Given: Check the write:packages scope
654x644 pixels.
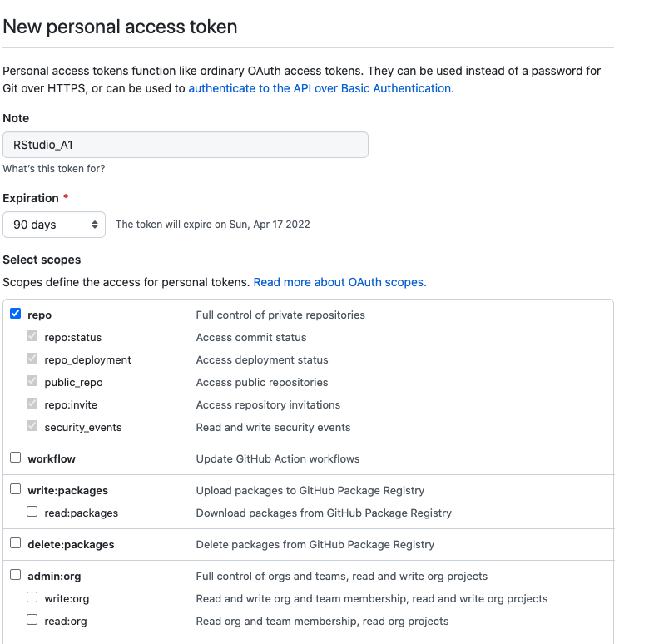Looking at the screenshot, I should pos(15,489).
